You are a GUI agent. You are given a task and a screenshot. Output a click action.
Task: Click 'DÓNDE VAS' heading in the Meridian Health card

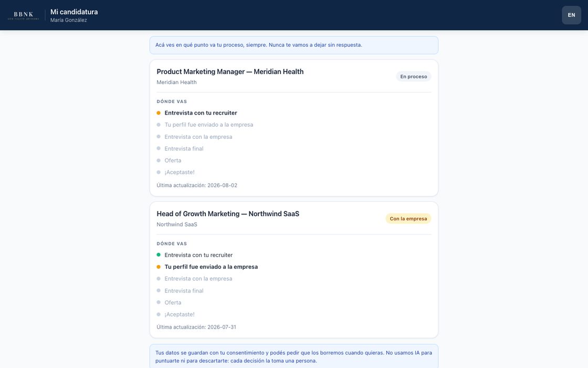click(x=172, y=101)
